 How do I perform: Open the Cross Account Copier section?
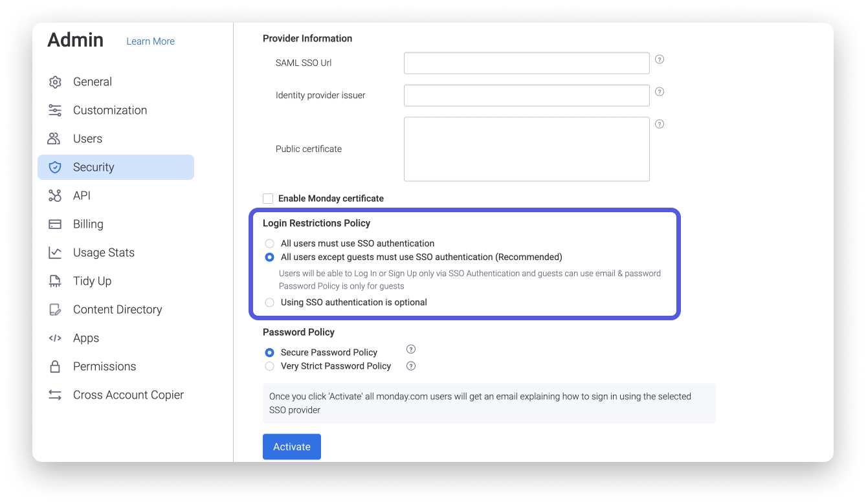tap(56, 395)
